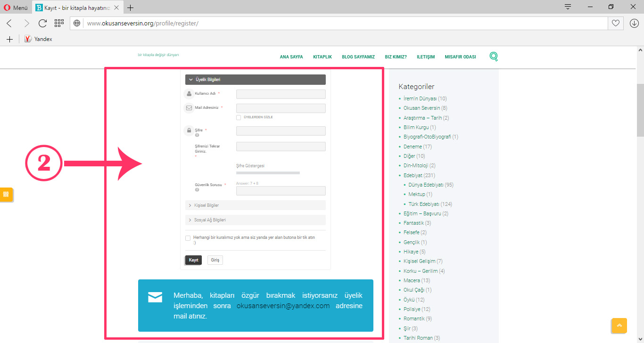This screenshot has height=343, width=644.
Task: Open the downloads arrow icon
Action: [634, 23]
